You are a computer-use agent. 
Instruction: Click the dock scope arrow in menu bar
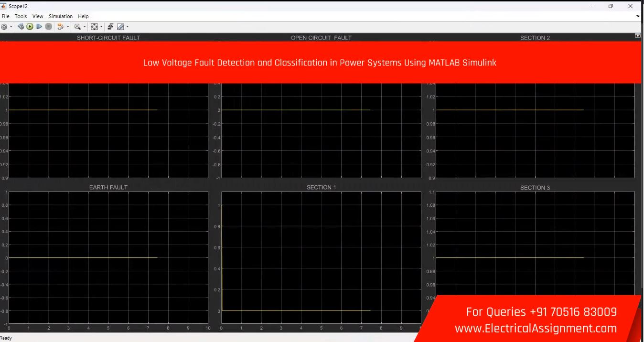[638, 16]
